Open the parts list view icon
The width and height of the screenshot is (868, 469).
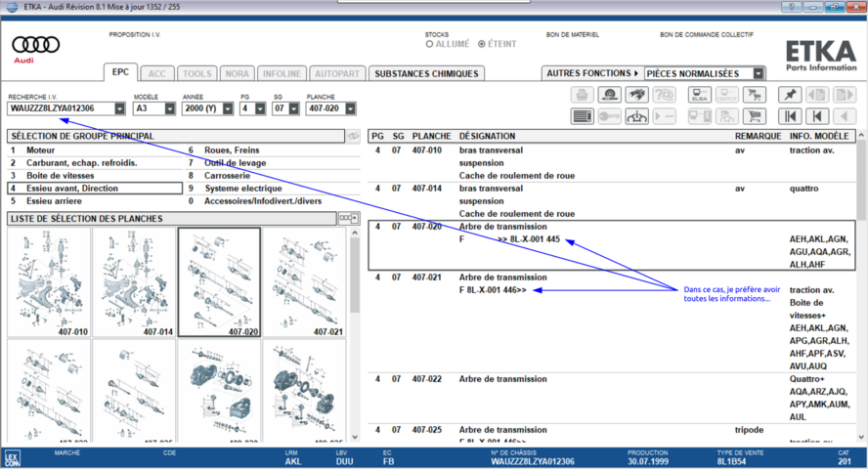tap(583, 116)
